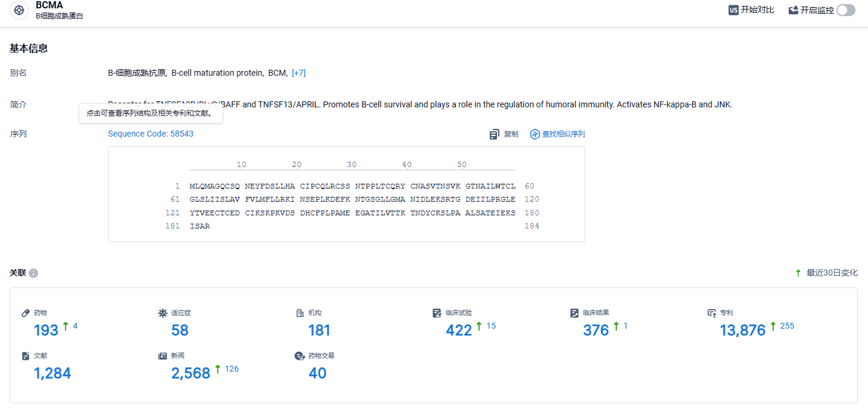Click the 药物 pill icon

click(26, 313)
